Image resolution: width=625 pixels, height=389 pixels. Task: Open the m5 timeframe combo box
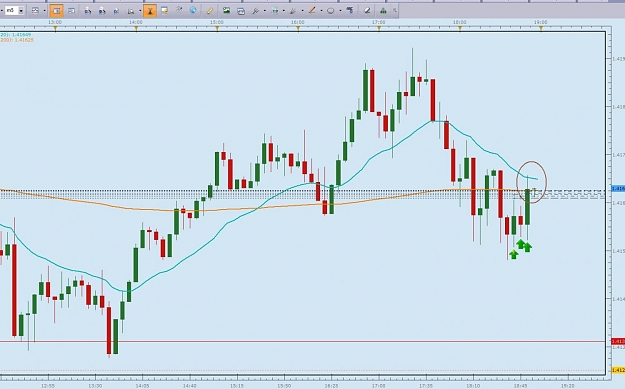pos(13,10)
